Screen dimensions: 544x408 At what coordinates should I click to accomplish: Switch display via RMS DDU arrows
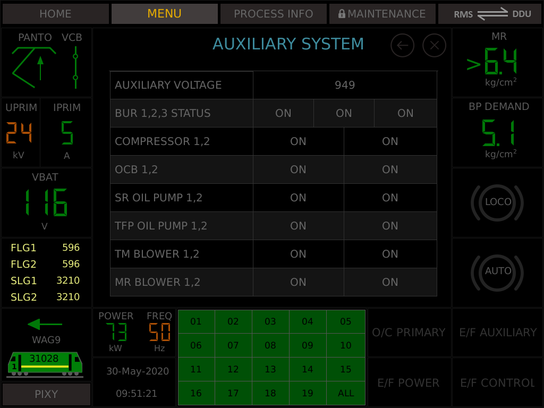pos(492,14)
